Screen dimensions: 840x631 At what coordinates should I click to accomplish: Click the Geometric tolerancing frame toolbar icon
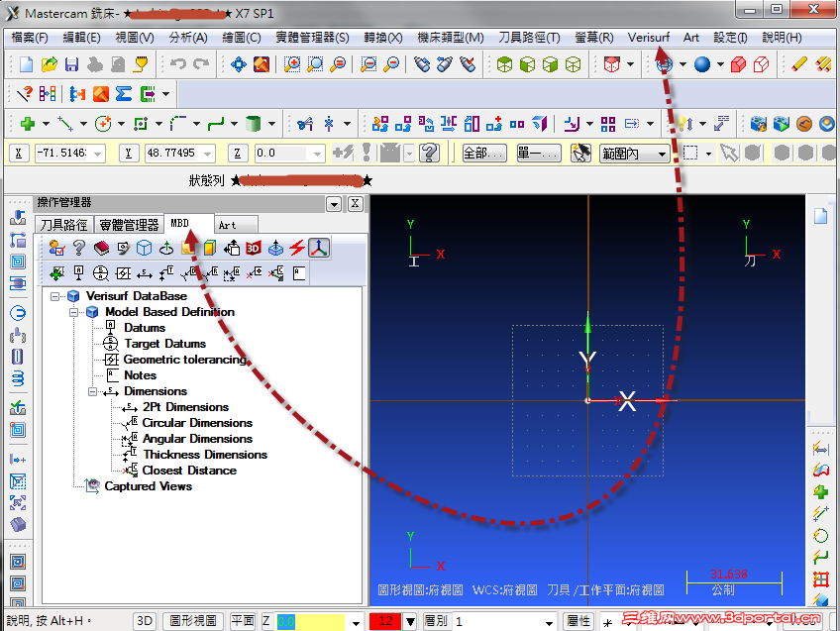click(123, 273)
